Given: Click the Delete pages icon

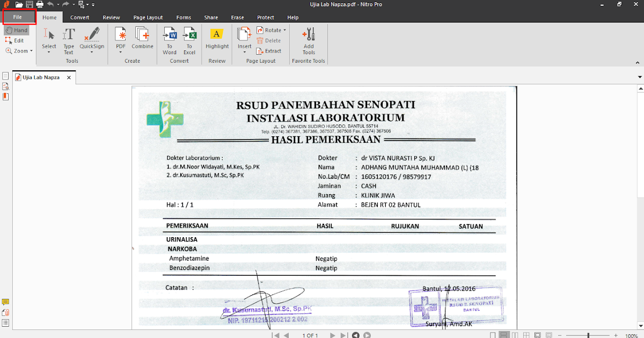Looking at the screenshot, I should (x=269, y=40).
